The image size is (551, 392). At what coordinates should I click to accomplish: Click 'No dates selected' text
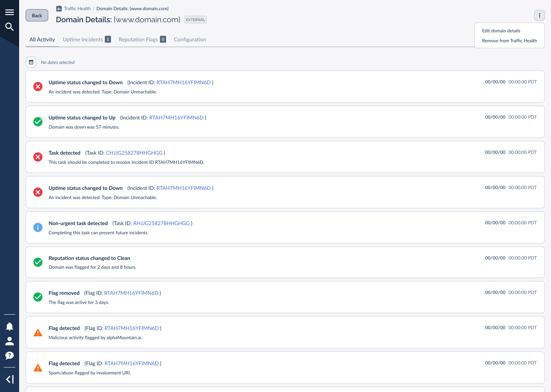[x=58, y=62]
